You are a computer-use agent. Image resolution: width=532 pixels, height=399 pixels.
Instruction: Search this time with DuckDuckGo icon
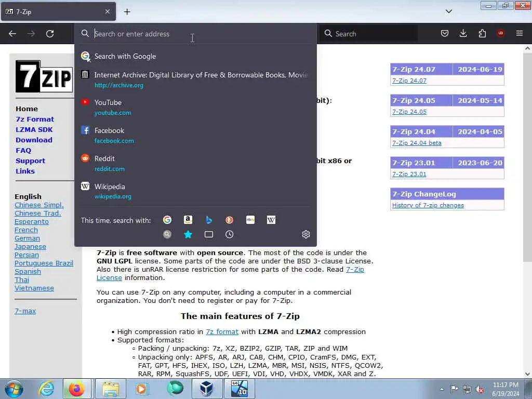229,220
